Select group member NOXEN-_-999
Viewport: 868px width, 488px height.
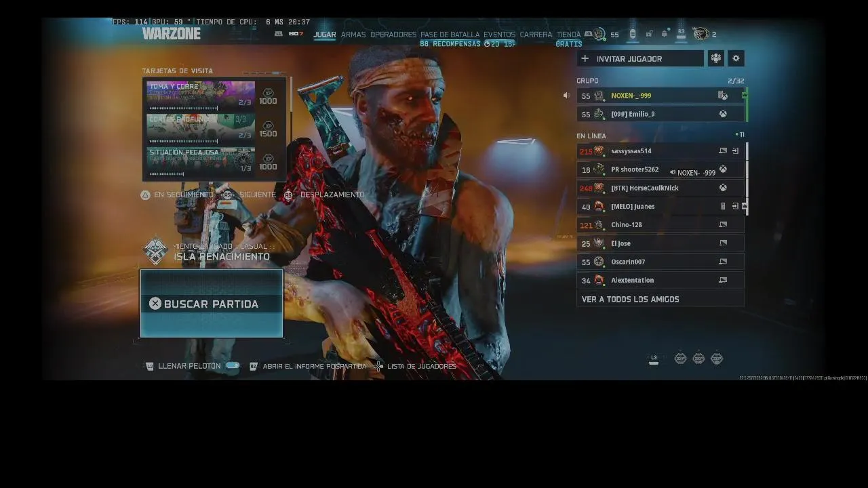tap(660, 96)
